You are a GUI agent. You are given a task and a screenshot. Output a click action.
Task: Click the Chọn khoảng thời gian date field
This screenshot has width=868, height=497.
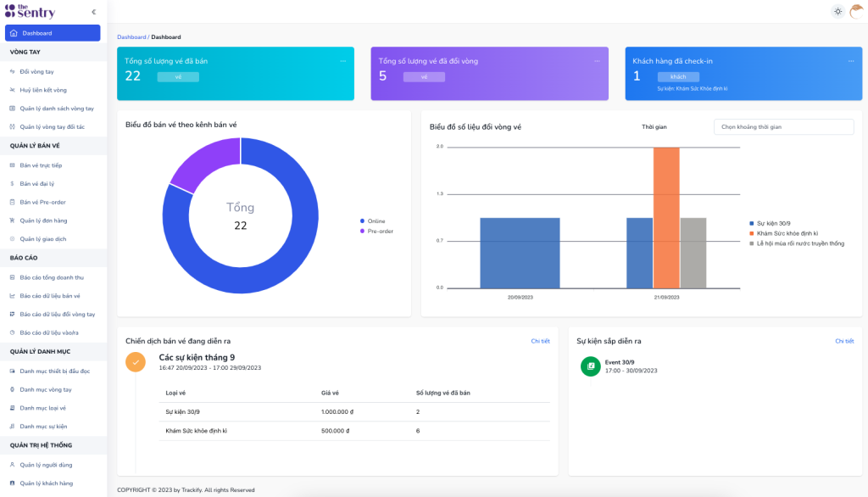pos(783,126)
